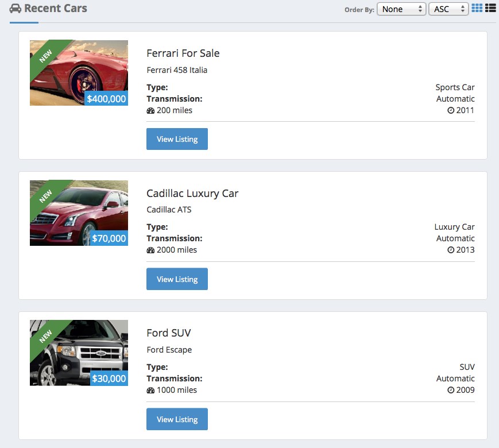This screenshot has height=448, width=499.
Task: Click the Luxury Car type value
Action: point(454,227)
